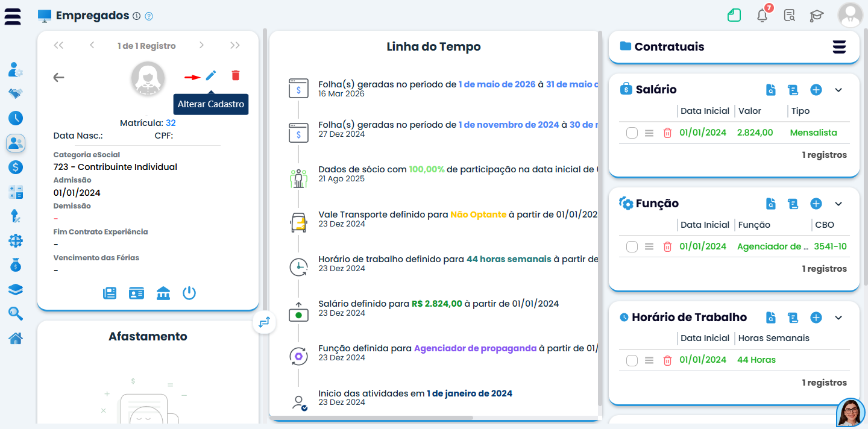Click drag handle in the Salário row
Screen dimensions: 868x429
click(x=649, y=133)
